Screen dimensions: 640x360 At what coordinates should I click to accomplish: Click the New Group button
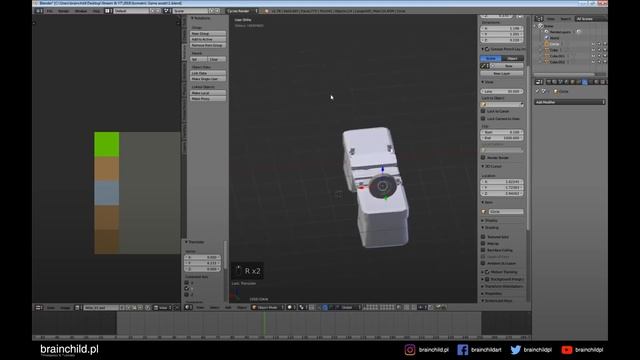[x=208, y=33]
